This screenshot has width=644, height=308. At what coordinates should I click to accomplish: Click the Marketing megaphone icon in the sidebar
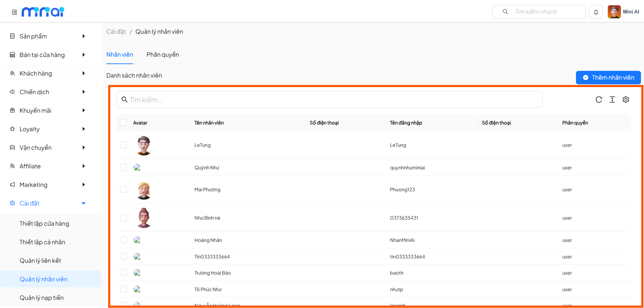click(x=12, y=184)
